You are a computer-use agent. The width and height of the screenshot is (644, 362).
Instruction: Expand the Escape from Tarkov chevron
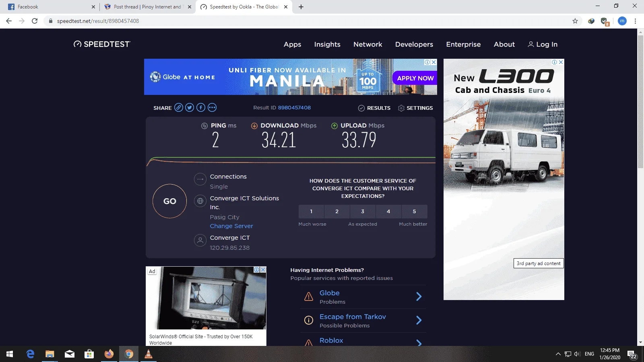419,320
